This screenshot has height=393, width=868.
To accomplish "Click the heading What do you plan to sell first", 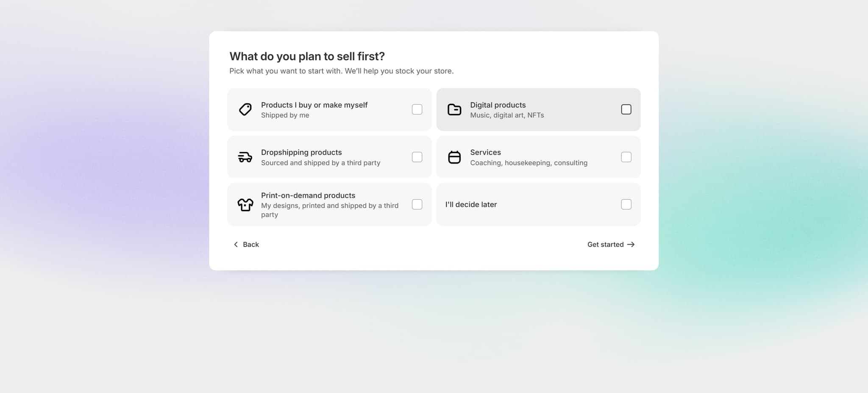I will tap(307, 56).
